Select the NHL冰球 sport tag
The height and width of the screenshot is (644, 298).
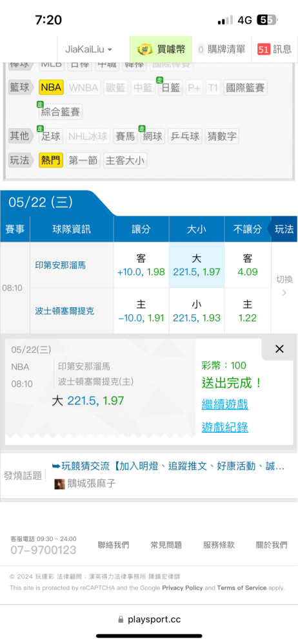pos(88,136)
